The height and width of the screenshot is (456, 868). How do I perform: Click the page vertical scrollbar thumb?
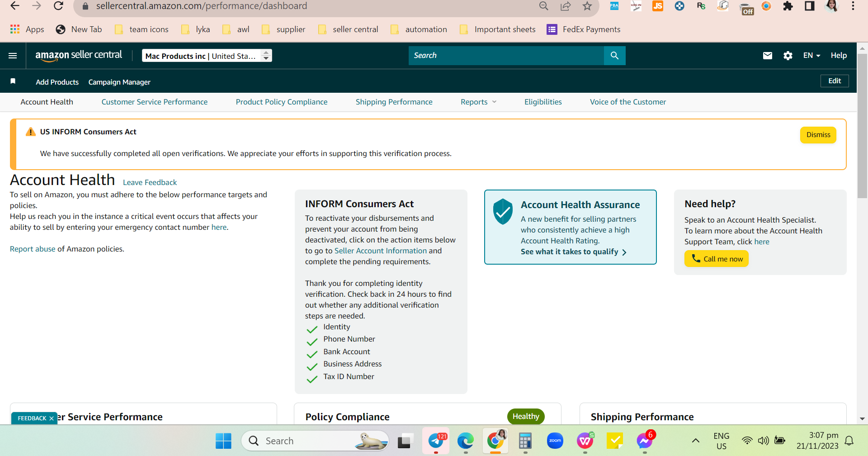click(x=863, y=126)
